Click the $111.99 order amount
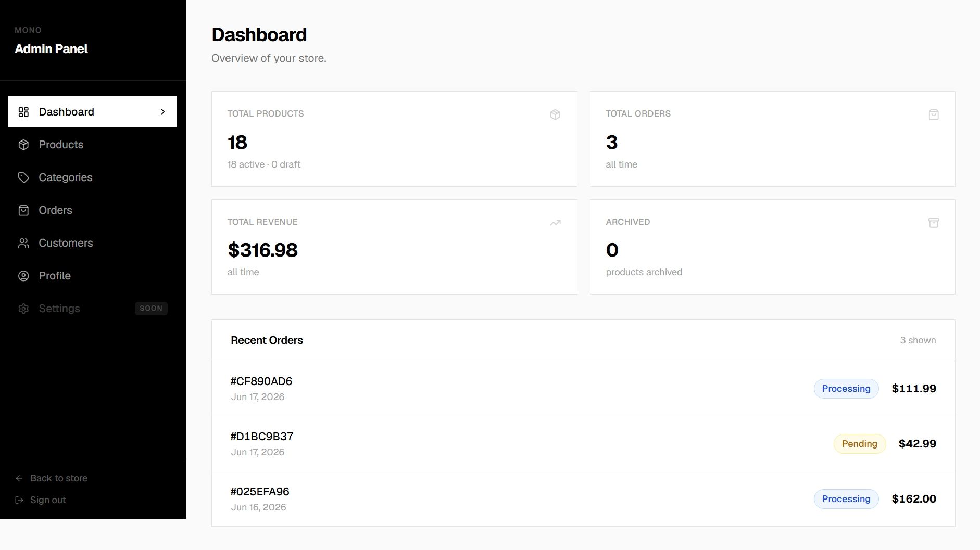Viewport: 980px width, 550px height. click(914, 389)
